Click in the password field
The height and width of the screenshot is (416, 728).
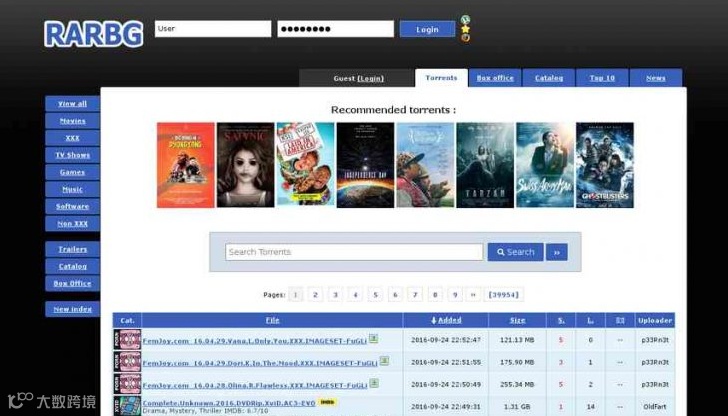[335, 29]
